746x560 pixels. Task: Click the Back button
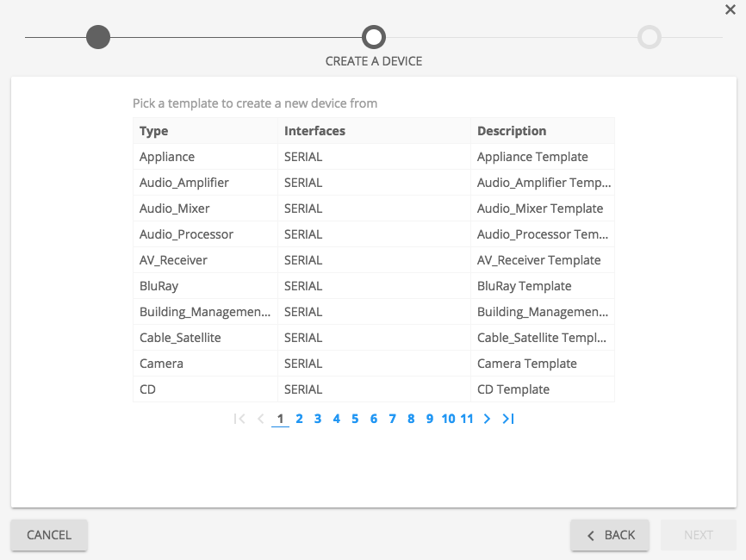click(x=611, y=535)
